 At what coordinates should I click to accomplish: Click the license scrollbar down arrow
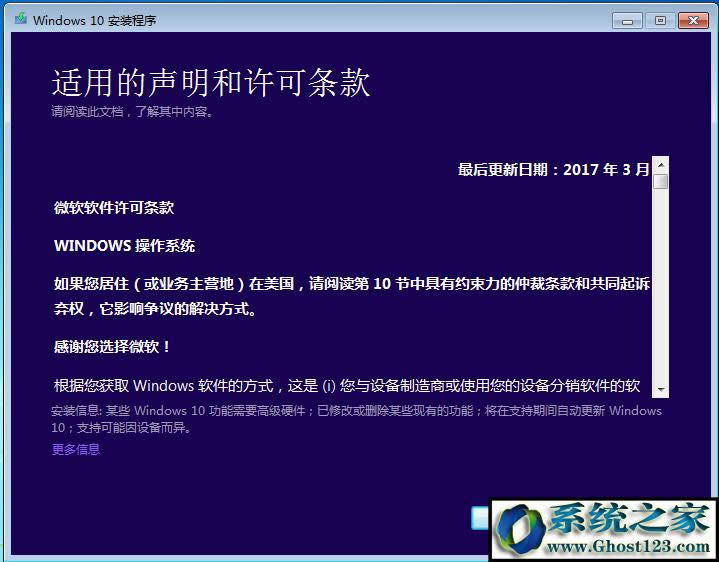coord(661,390)
